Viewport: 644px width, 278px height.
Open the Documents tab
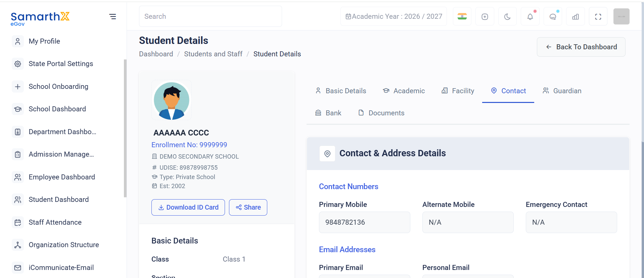381,113
